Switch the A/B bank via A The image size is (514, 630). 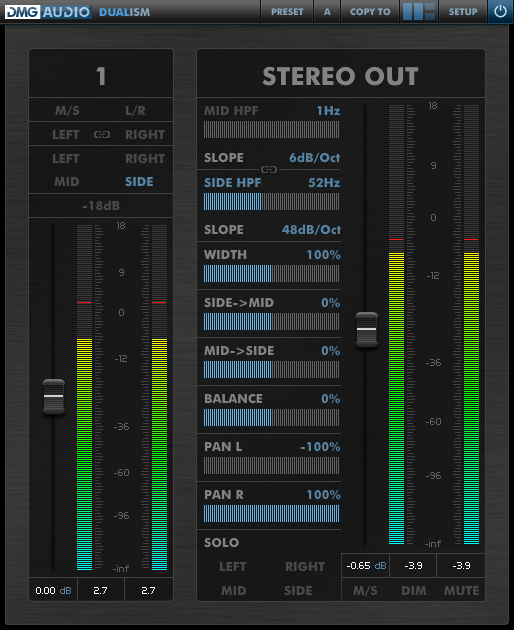tap(327, 12)
